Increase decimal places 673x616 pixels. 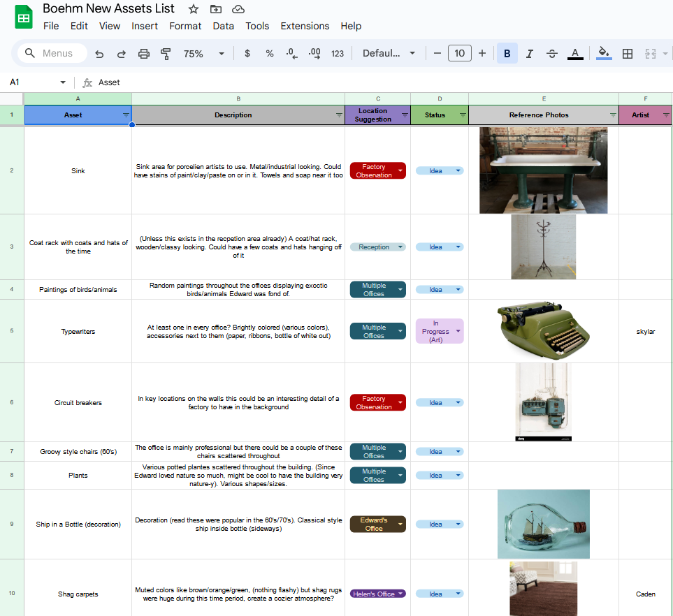click(x=314, y=53)
